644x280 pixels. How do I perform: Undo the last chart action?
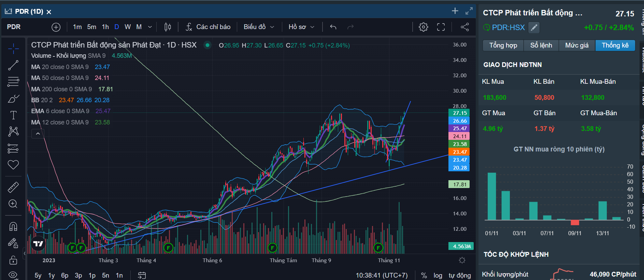(x=333, y=27)
